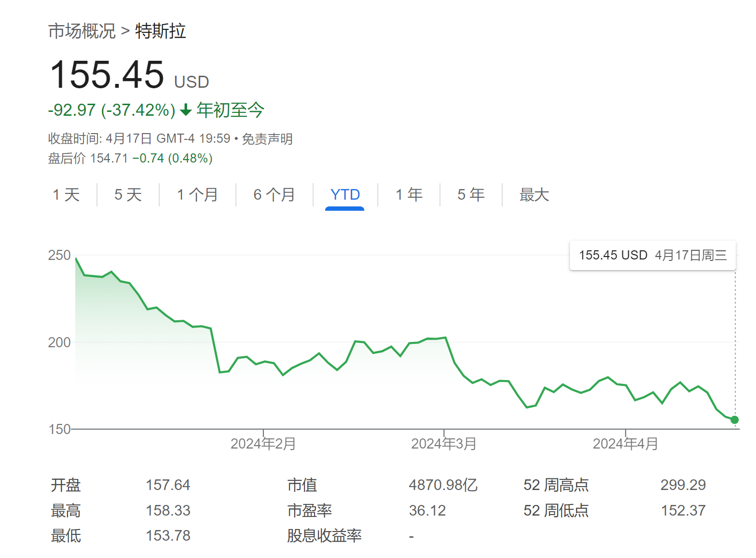Click the high value 158.33
Screen dimensions: 756x558
click(x=168, y=510)
